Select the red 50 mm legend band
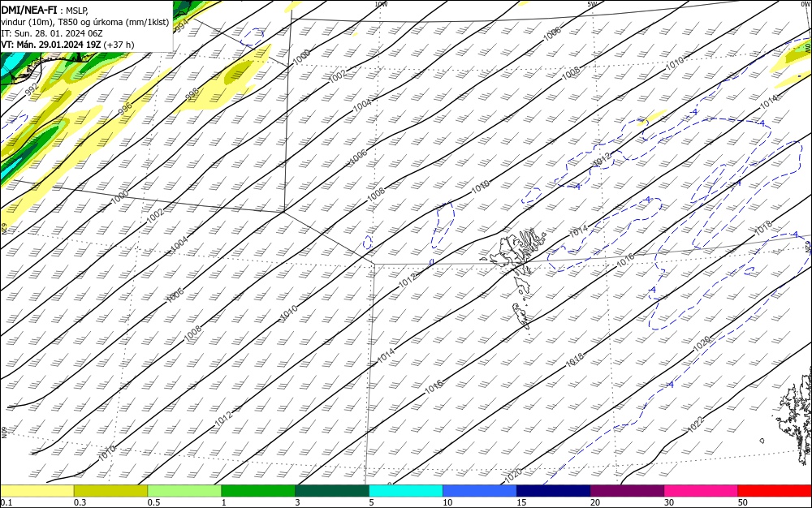The height and width of the screenshot is (508, 812). pos(775,491)
